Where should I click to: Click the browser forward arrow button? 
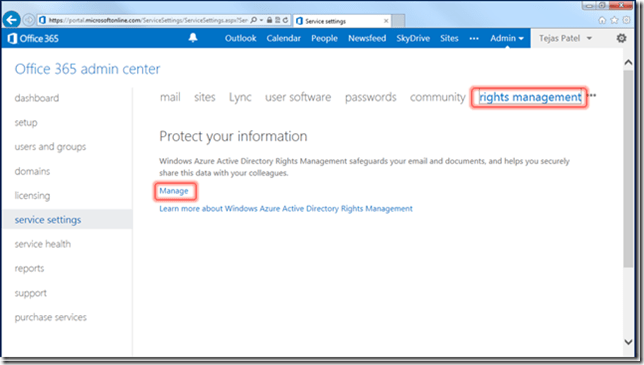[x=29, y=20]
